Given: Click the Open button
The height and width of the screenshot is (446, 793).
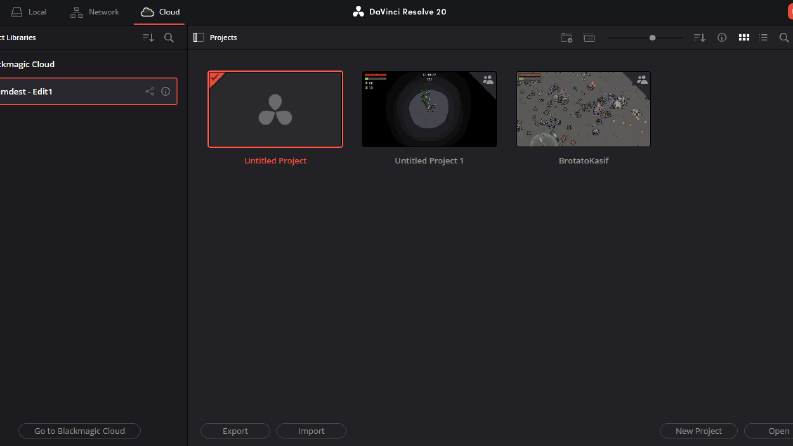Looking at the screenshot, I should click(770, 431).
